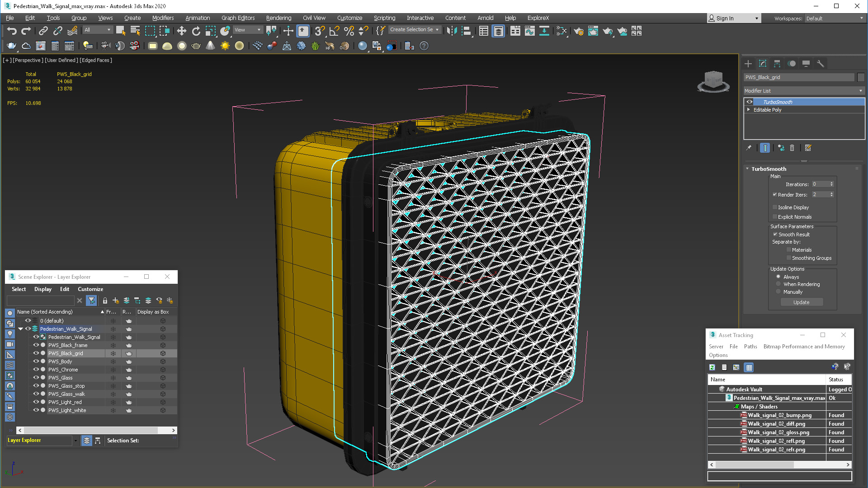Toggle the Angle Snap icon
Screen dimensions: 868x488
334,31
